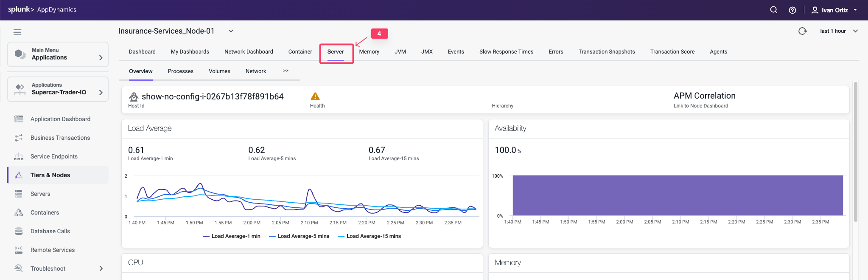Expand Supercar-Trader-IO application chevron
Image resolution: width=868 pixels, height=280 pixels.
point(101,93)
